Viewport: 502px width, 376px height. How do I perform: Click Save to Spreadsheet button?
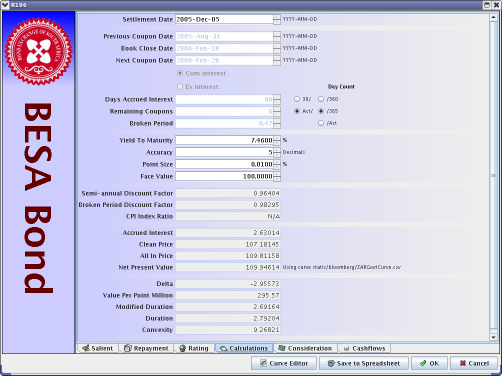point(364,363)
